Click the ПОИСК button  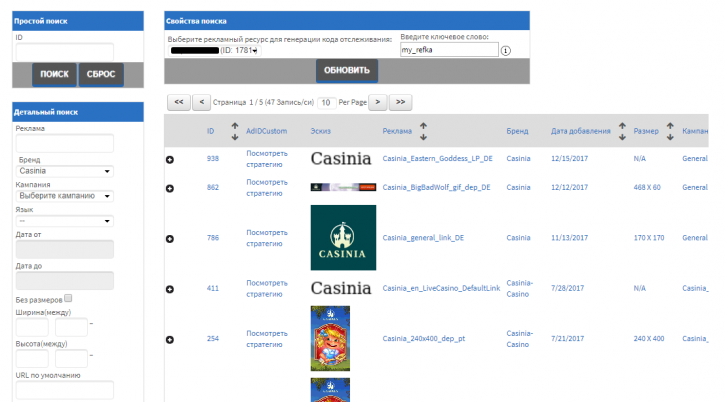pos(54,74)
